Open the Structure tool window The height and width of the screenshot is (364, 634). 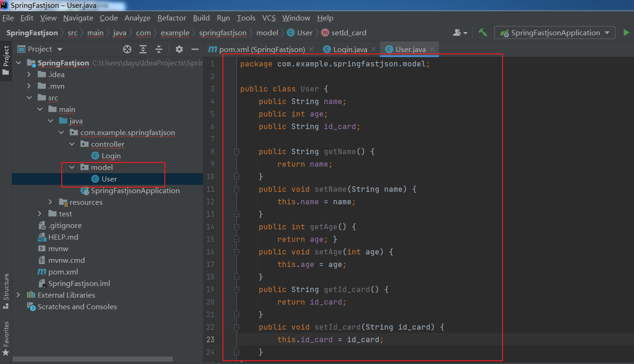tap(6, 291)
